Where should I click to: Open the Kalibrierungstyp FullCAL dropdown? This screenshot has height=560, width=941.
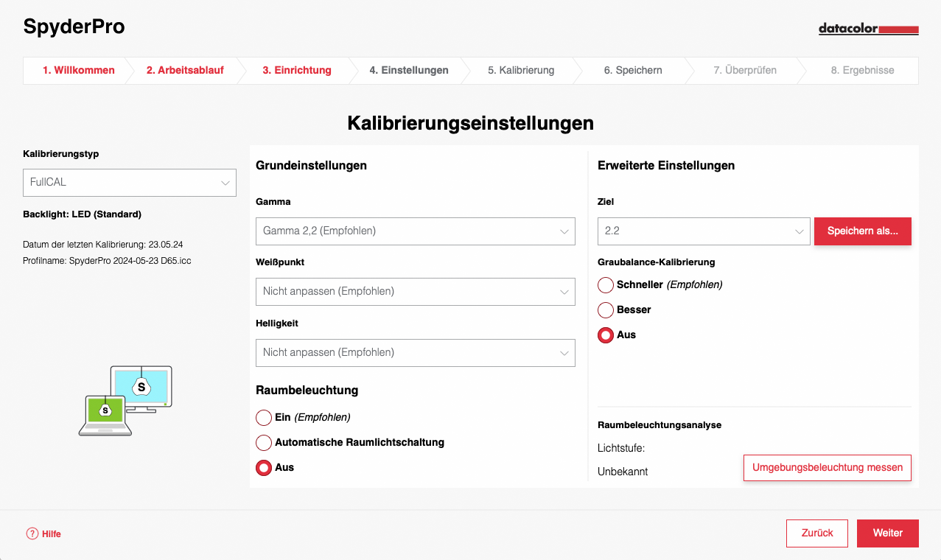(x=130, y=183)
